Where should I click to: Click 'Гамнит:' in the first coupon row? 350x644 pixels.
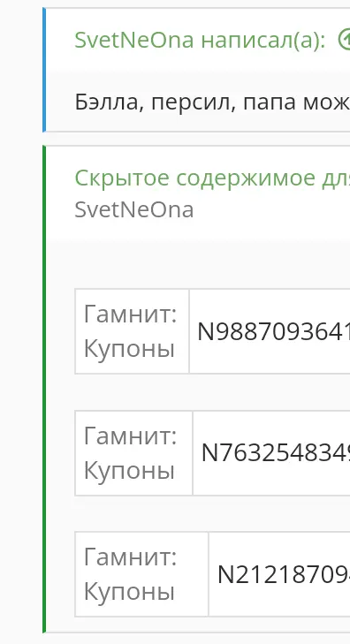click(130, 314)
